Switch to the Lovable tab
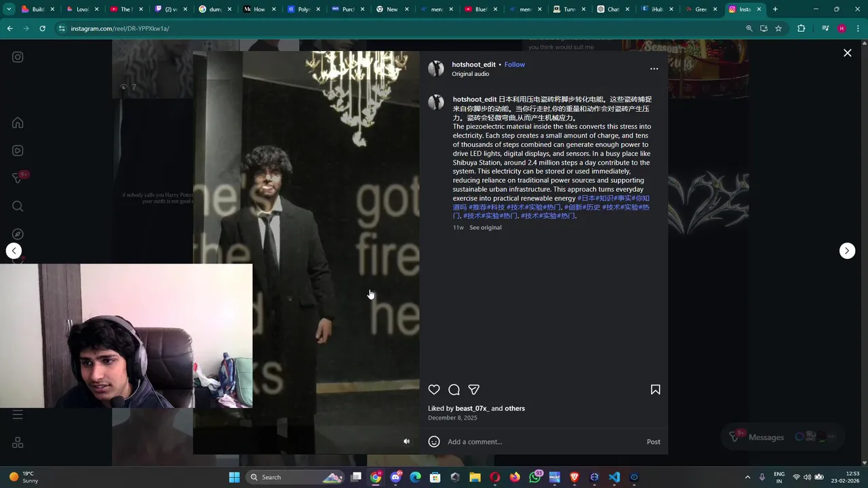This screenshot has height=488, width=868. pyautogui.click(x=81, y=9)
